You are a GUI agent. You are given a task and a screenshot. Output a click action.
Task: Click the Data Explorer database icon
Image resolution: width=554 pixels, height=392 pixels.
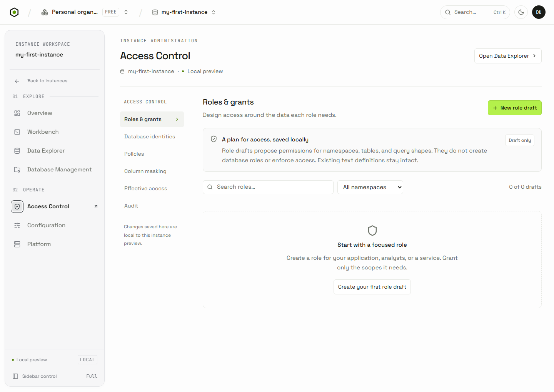[17, 151]
